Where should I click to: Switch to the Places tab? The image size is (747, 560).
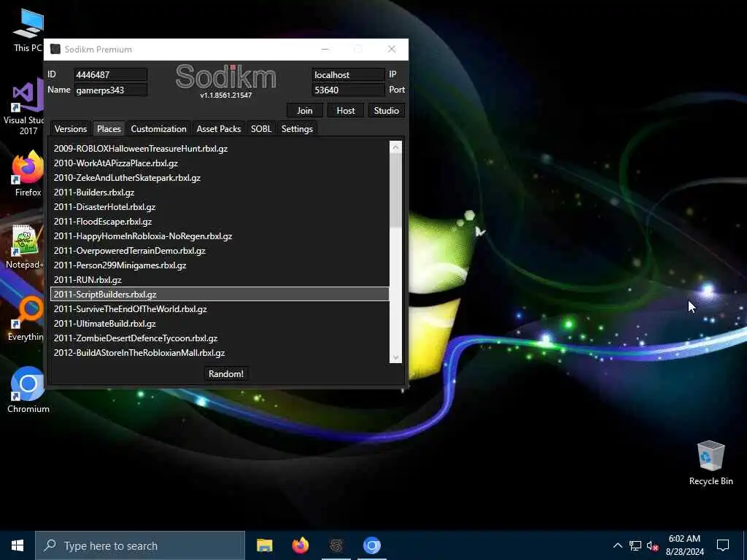coord(109,129)
